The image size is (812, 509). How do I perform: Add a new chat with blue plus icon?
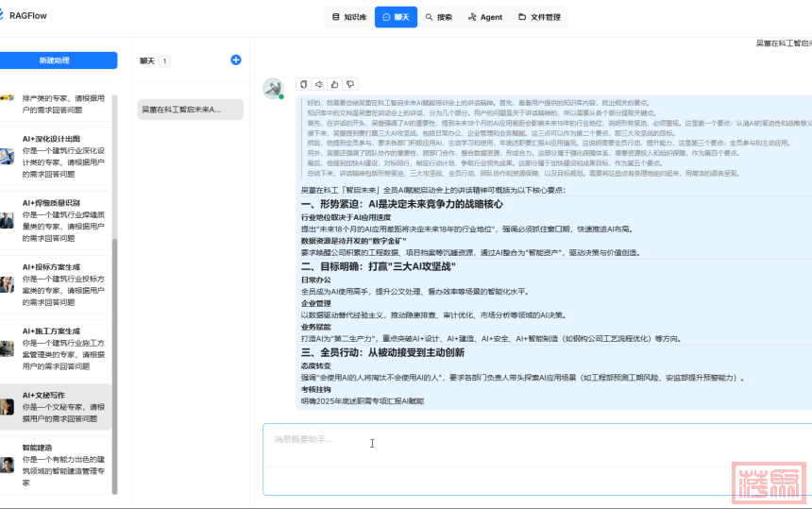(x=236, y=60)
